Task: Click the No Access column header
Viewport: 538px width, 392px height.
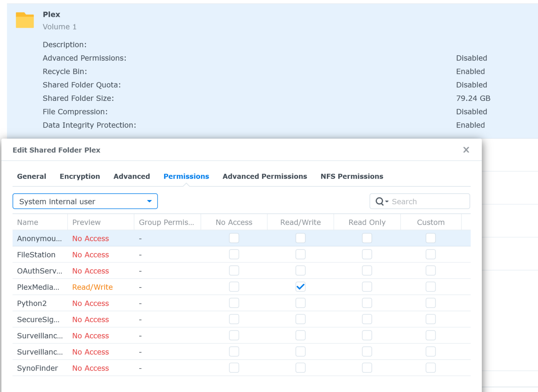Action: click(234, 222)
